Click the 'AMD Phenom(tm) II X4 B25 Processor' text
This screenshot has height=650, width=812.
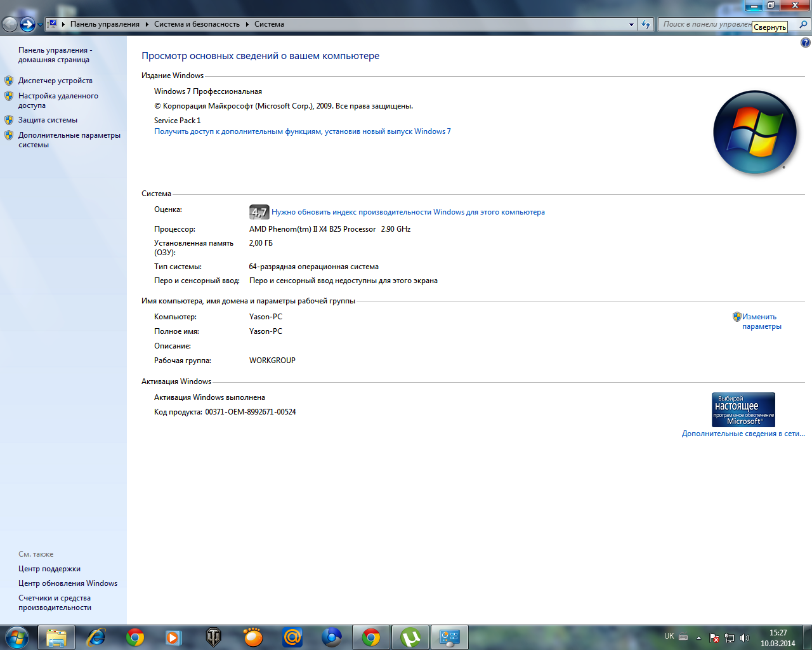[x=313, y=229]
